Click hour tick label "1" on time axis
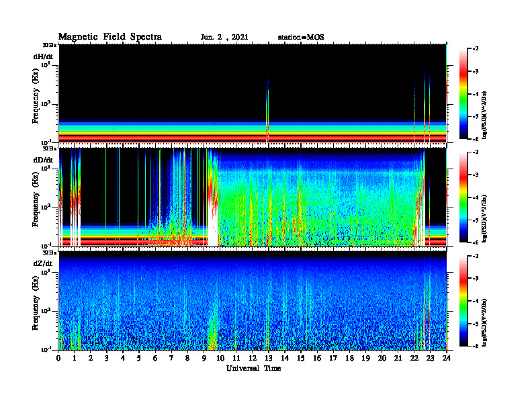Screen dimensions: 532x411 tap(75, 358)
